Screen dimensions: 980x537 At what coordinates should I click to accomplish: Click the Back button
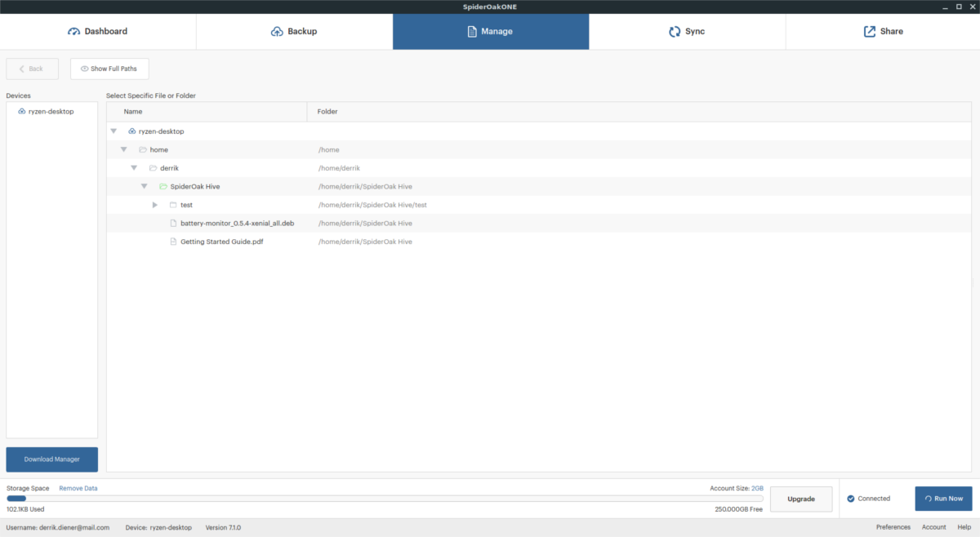click(32, 69)
